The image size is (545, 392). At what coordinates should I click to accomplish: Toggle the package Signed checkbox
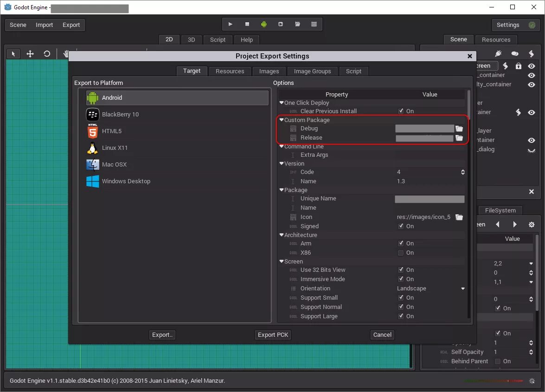tap(401, 226)
